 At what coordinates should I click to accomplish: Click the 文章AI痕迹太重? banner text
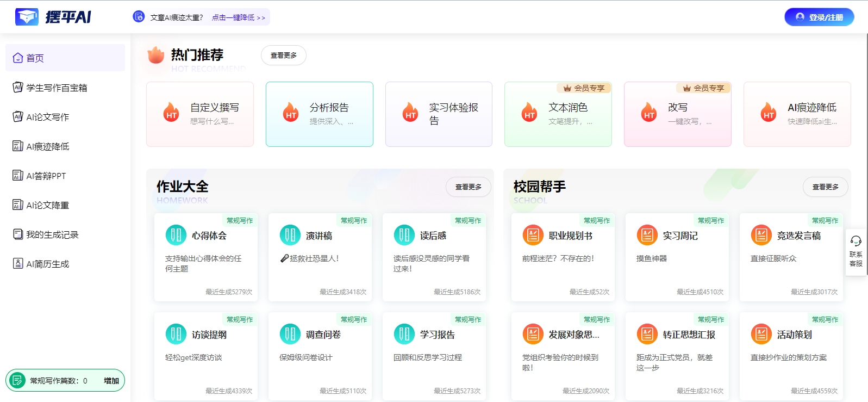[x=177, y=17]
